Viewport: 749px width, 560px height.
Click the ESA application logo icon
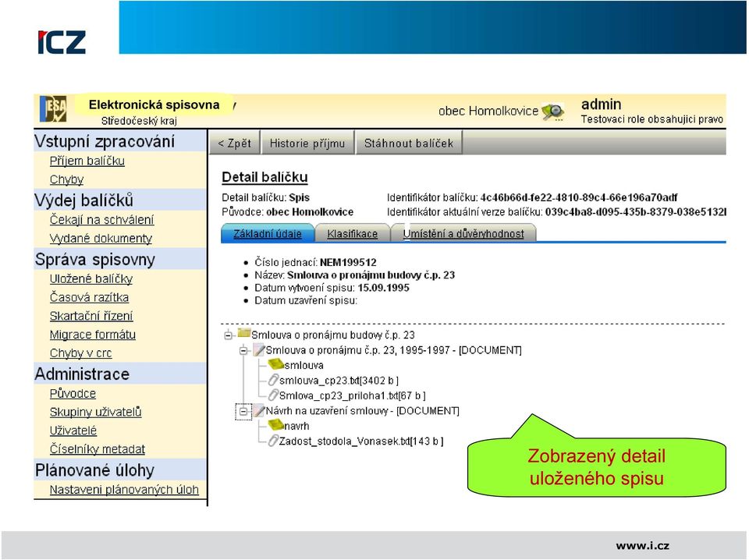[53, 109]
